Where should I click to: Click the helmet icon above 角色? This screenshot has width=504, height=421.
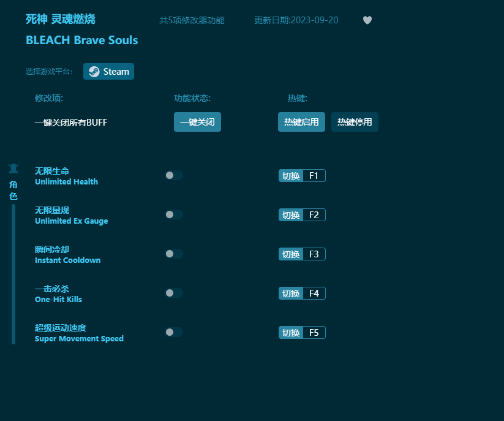click(x=13, y=168)
